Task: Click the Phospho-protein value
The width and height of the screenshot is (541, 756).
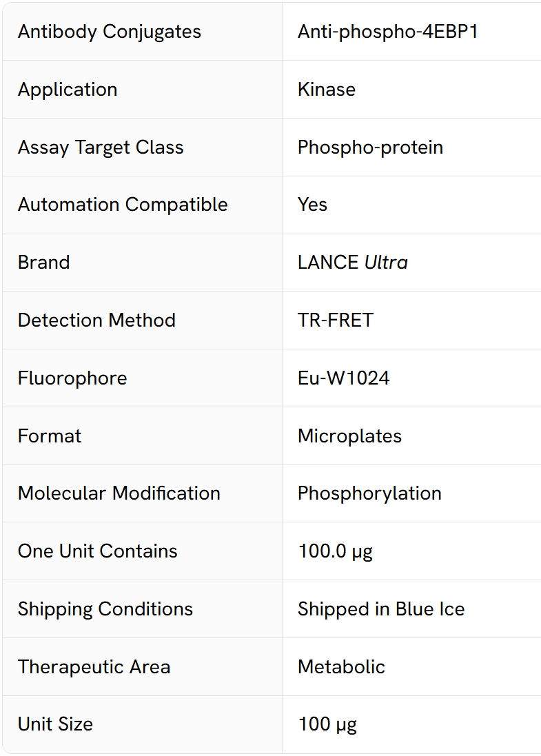Action: tap(370, 147)
